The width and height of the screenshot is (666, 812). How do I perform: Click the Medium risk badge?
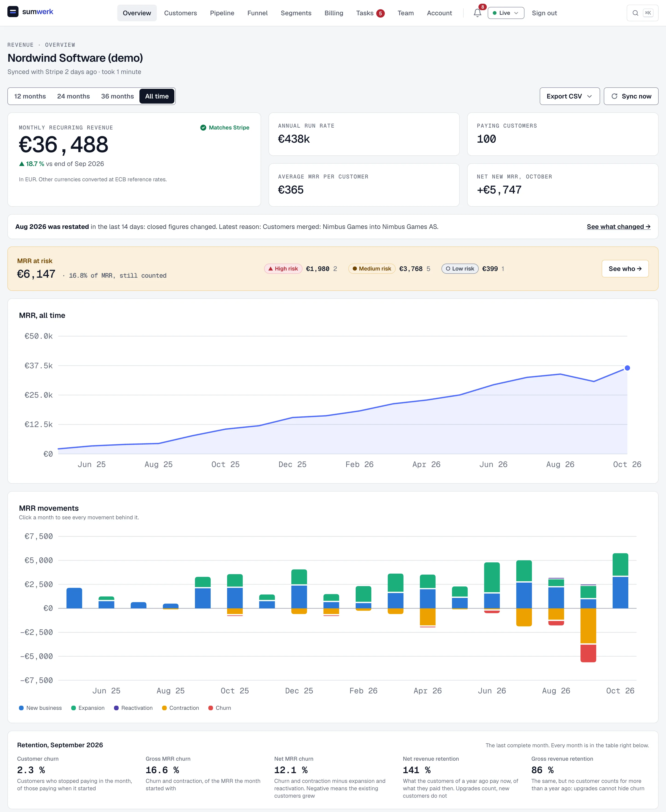click(372, 269)
